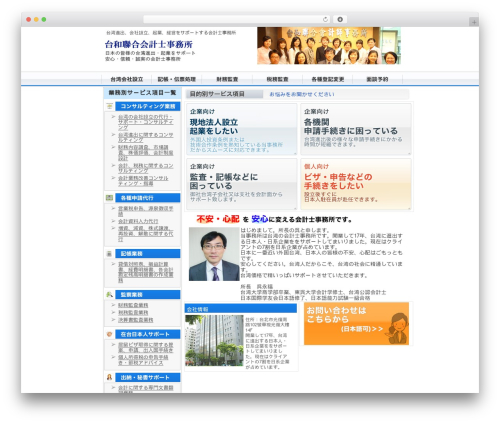Click the director's portrait photo

(214, 254)
